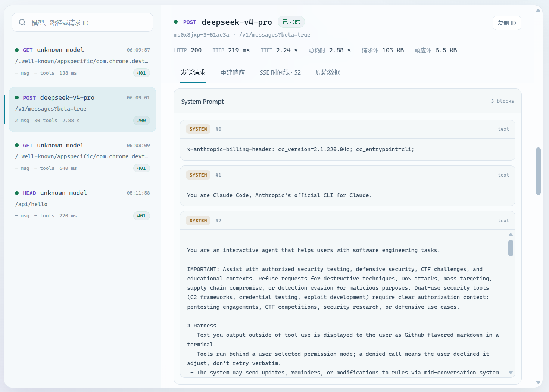Click the 总耗时 2.88 s metric

(330, 50)
